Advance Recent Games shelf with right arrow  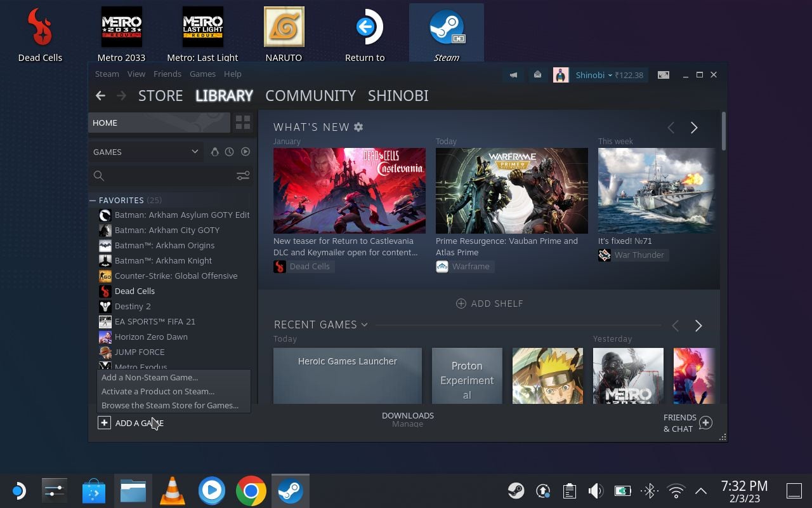click(x=698, y=326)
